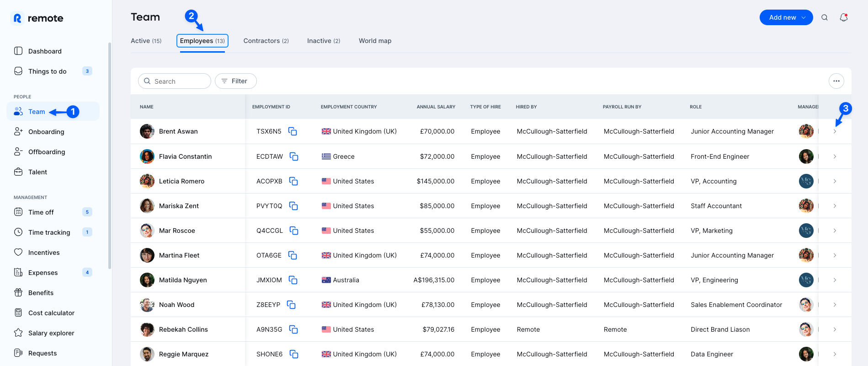Open the notifications bell
This screenshot has width=868, height=366.
[x=844, y=17]
